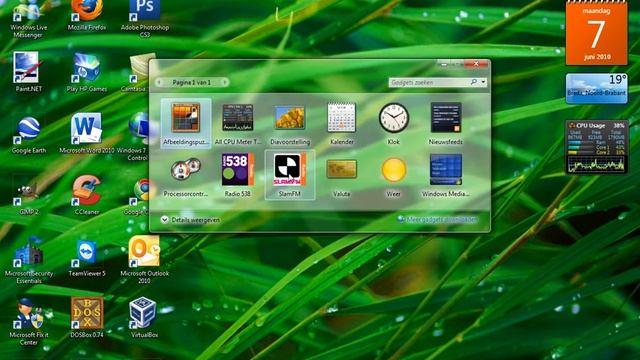
Task: Open Microsoft Word 2010 shortcut
Action: click(87, 134)
